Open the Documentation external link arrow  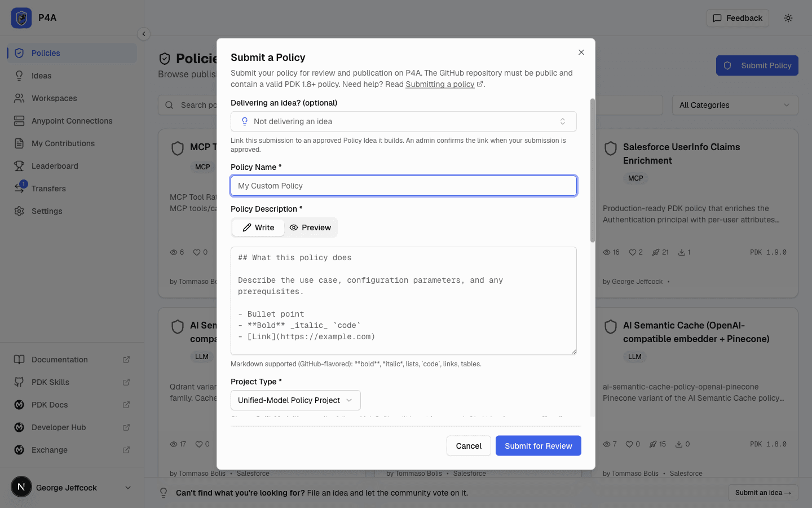pos(126,360)
